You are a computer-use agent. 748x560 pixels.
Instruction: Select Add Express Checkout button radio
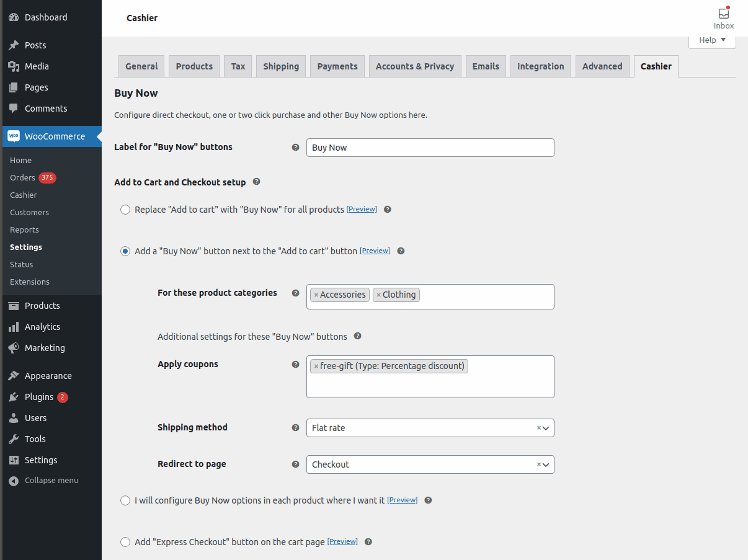coord(125,542)
